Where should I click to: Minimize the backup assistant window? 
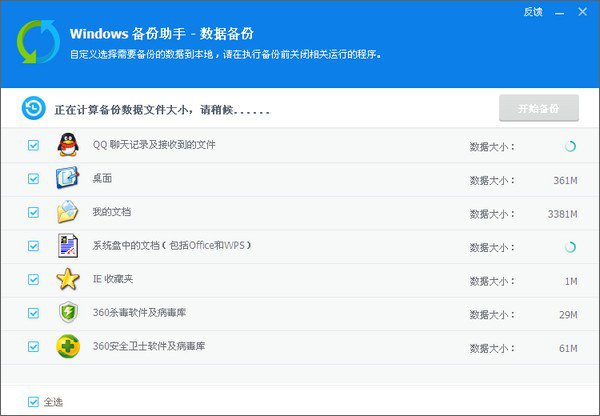coord(559,13)
